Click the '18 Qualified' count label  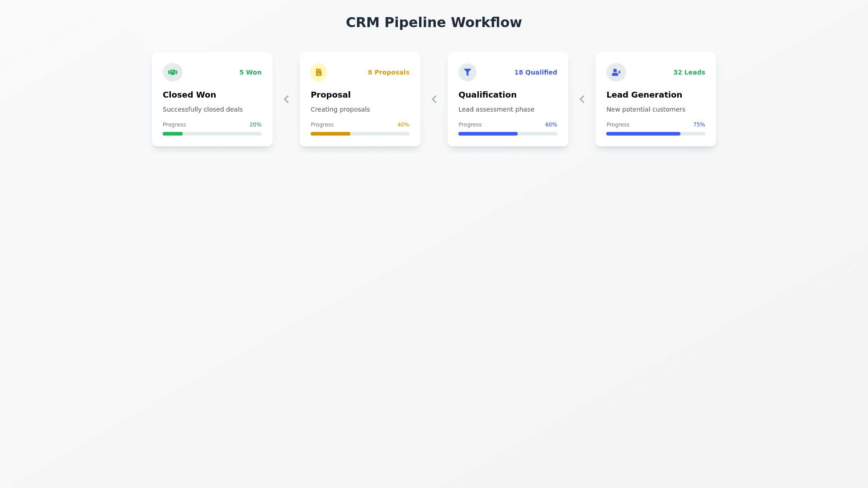(535, 72)
